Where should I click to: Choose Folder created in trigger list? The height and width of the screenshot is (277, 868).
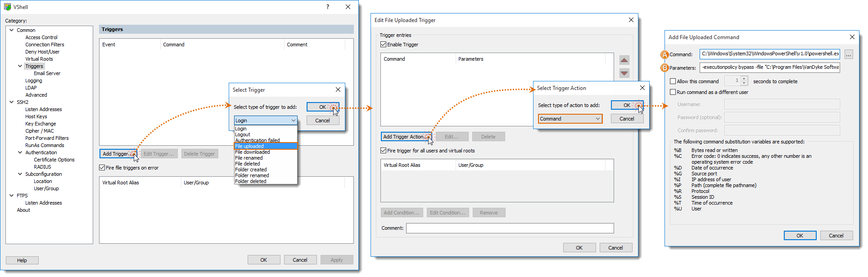(251, 170)
